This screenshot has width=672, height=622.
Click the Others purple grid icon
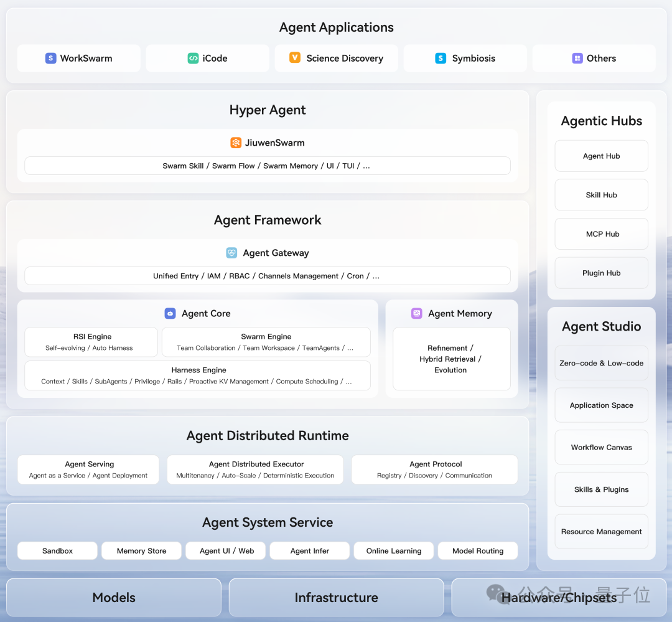(577, 58)
